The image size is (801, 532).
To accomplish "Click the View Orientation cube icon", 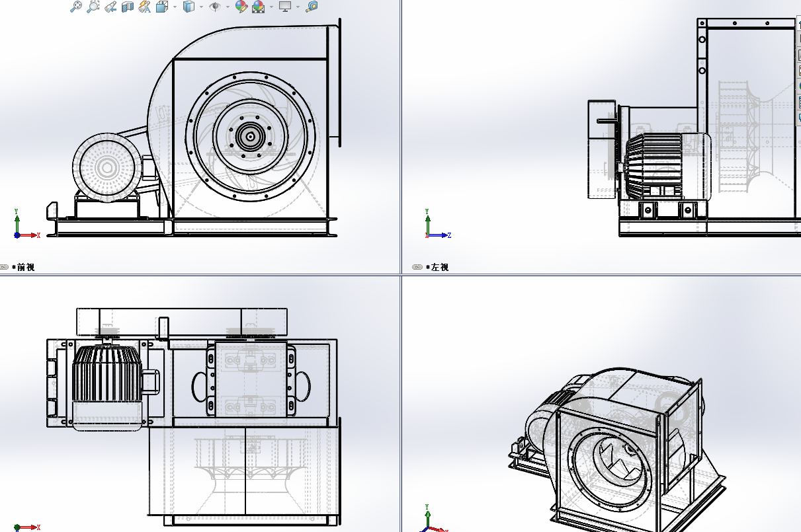I will pos(162,7).
